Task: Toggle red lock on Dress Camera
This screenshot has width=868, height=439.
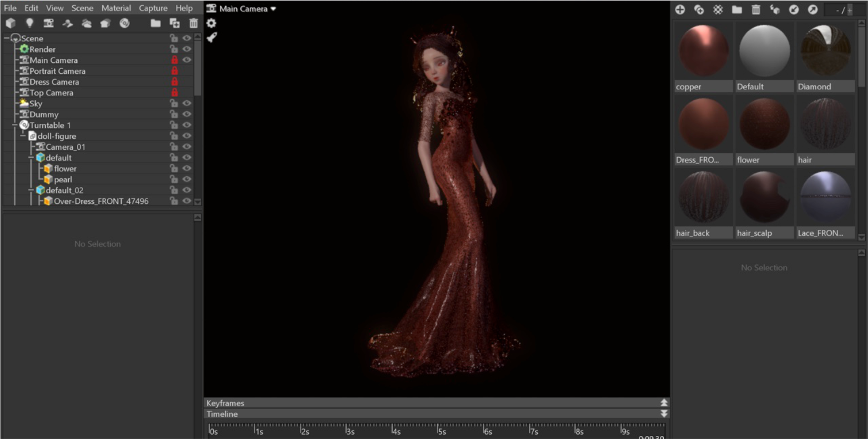Action: [x=174, y=82]
